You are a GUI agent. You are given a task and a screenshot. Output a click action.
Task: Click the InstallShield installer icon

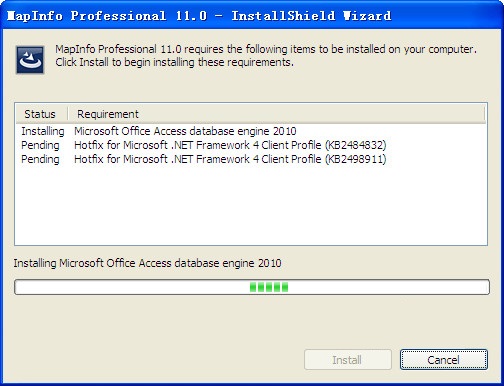[30, 60]
